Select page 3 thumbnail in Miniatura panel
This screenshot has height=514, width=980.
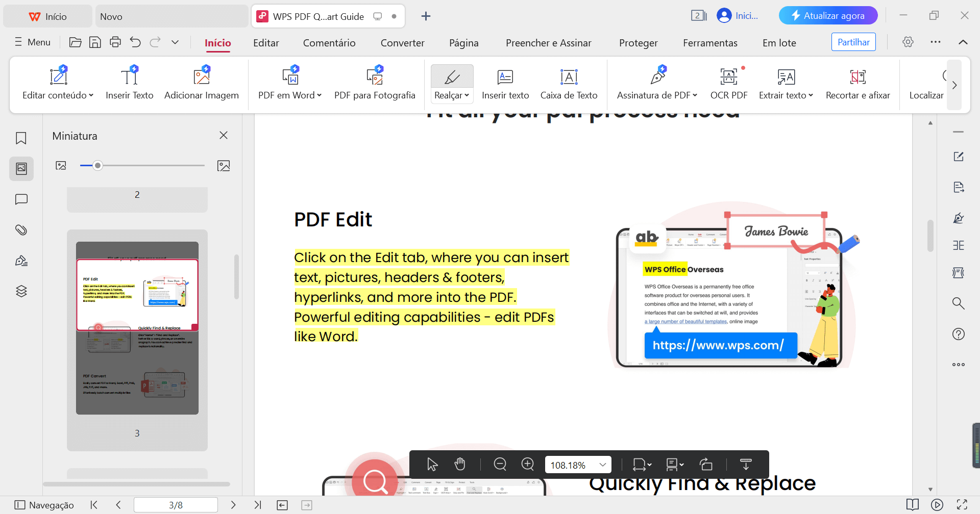137,326
